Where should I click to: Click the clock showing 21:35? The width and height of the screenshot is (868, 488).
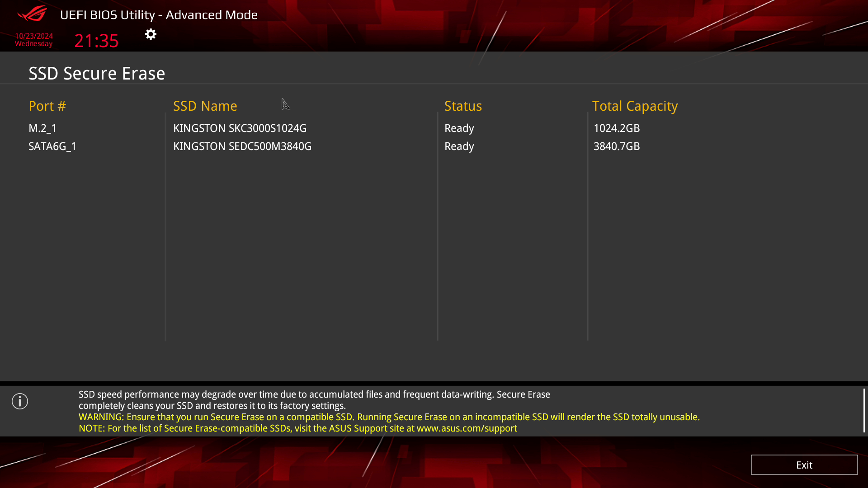click(96, 40)
